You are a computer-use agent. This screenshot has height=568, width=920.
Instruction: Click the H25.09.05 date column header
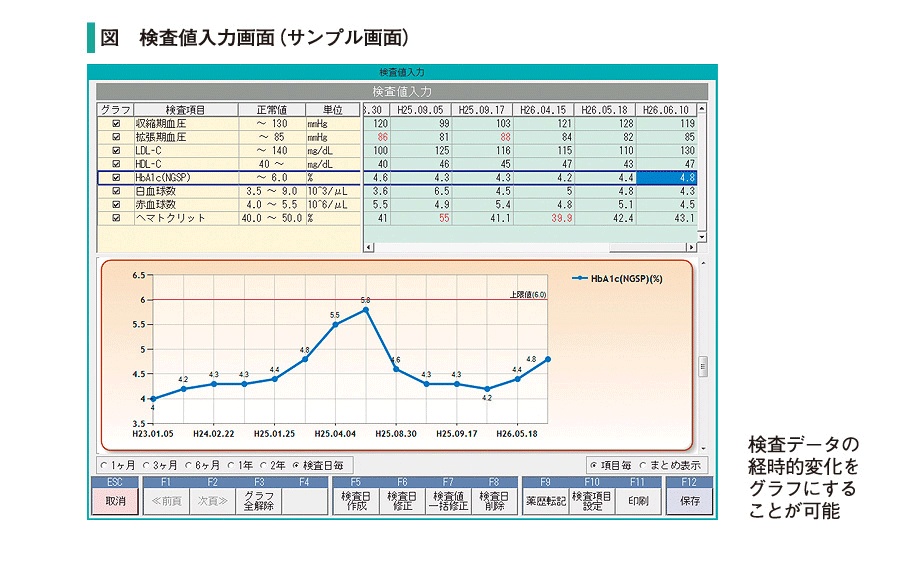coord(421,109)
